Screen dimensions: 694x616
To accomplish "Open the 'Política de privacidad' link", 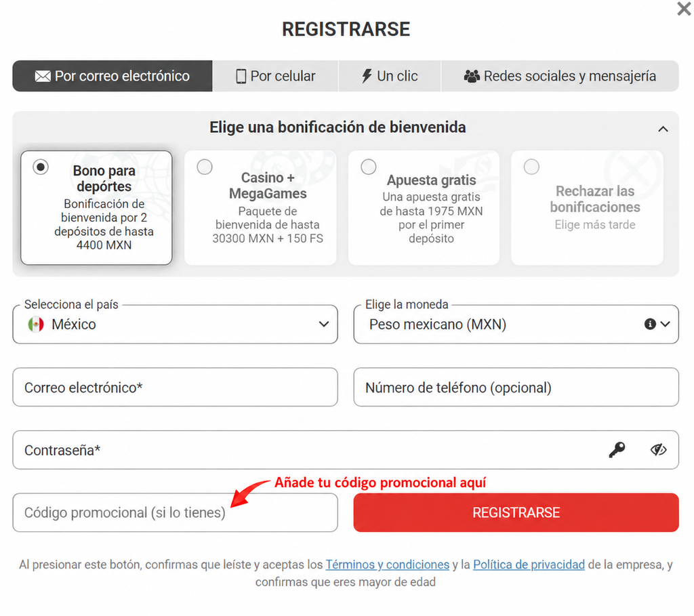I will pos(529,564).
